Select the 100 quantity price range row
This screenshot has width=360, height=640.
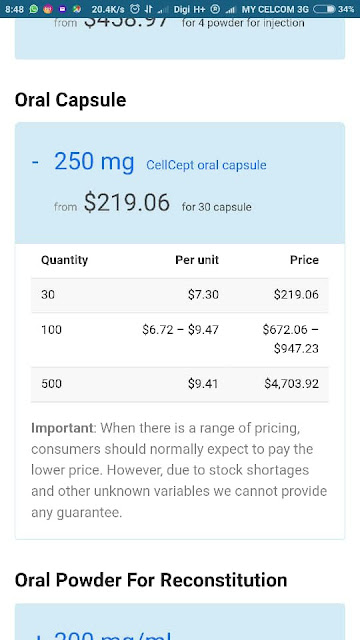(x=180, y=340)
